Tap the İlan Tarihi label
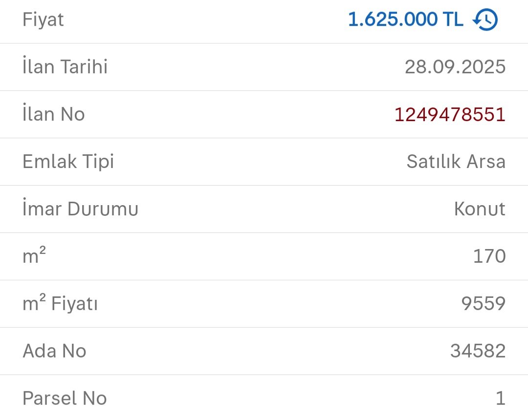The image size is (528, 420). click(65, 67)
